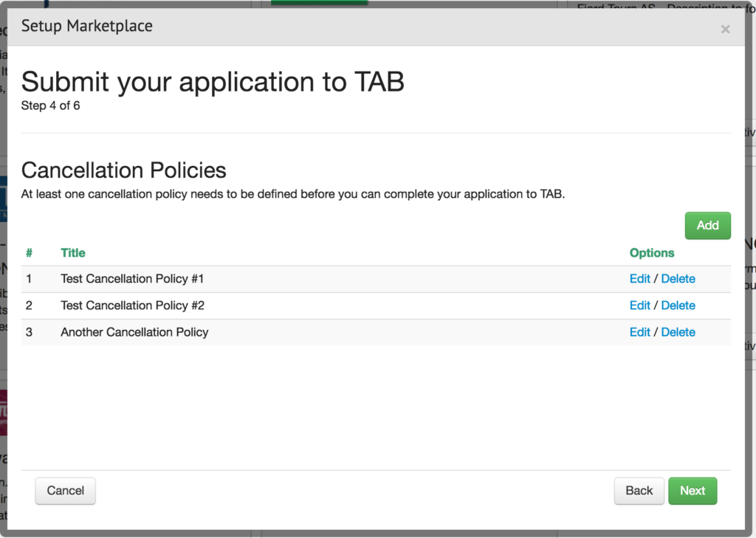The height and width of the screenshot is (538, 756).
Task: Delete Test Cancellation Policy #1
Action: coord(678,279)
